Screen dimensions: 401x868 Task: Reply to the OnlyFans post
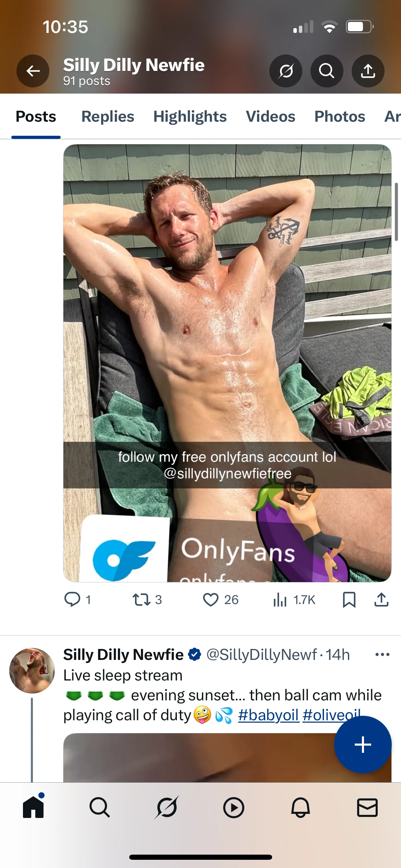[x=73, y=600]
